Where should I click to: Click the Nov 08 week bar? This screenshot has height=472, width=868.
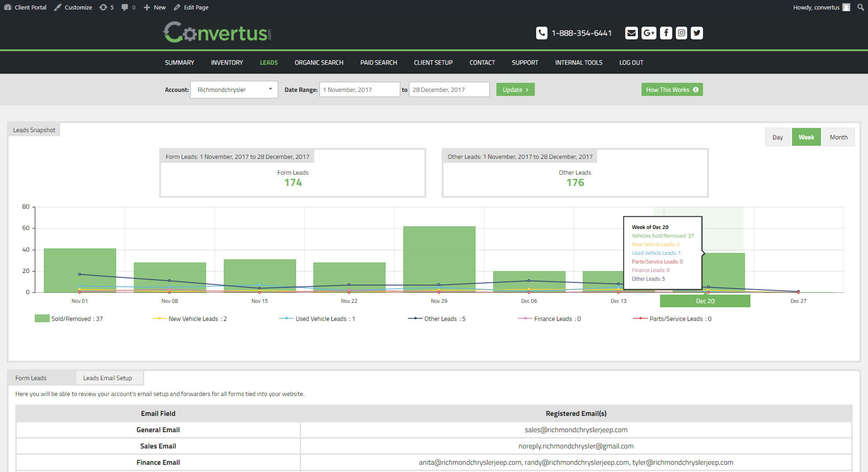tap(170, 277)
